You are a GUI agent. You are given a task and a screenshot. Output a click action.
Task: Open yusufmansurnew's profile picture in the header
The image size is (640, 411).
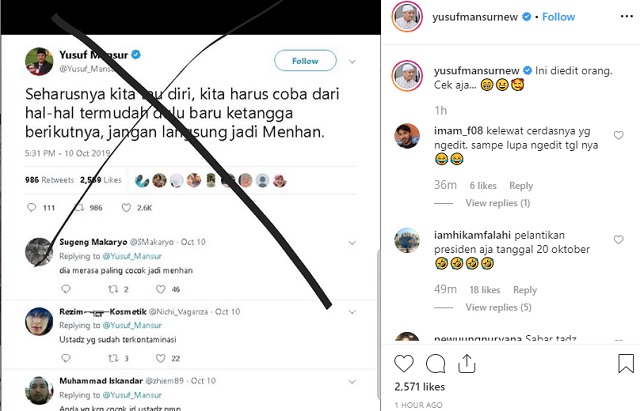[x=407, y=16]
